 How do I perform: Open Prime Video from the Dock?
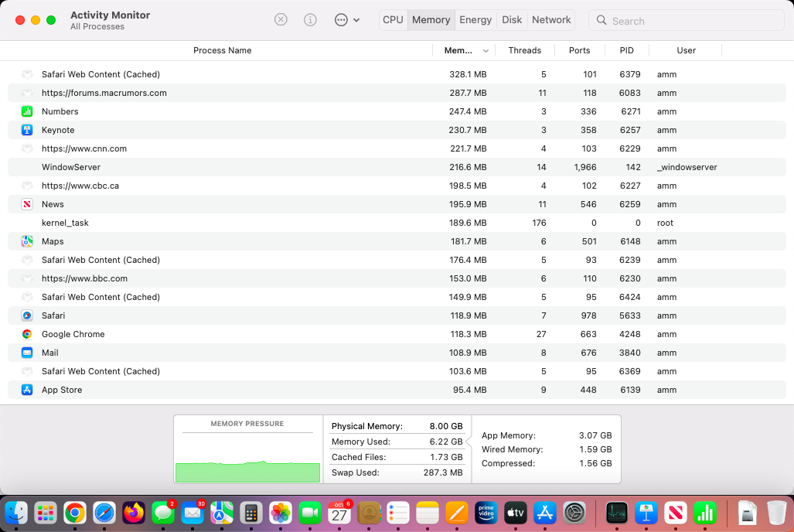coord(486,513)
